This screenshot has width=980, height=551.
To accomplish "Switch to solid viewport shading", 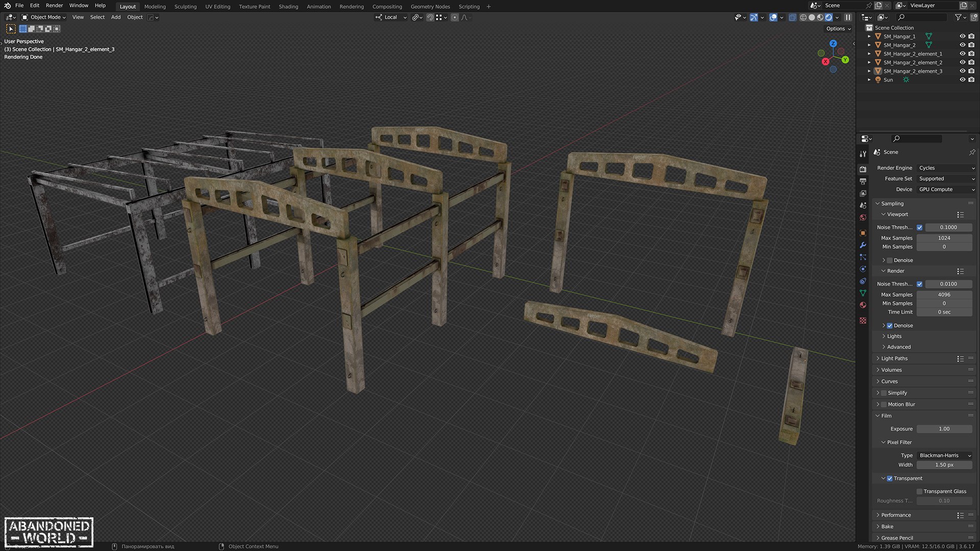I will [x=812, y=17].
